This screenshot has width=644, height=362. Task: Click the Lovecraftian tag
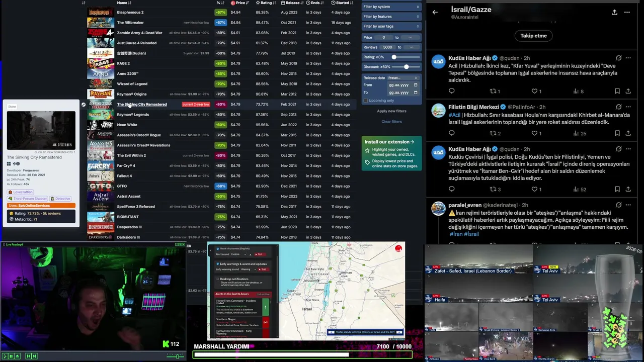point(21,192)
